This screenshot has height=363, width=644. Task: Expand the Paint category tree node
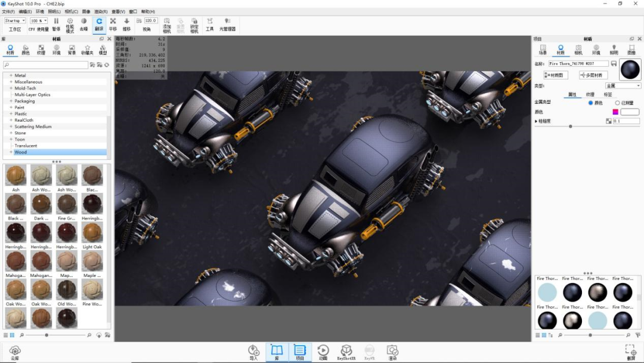point(11,107)
